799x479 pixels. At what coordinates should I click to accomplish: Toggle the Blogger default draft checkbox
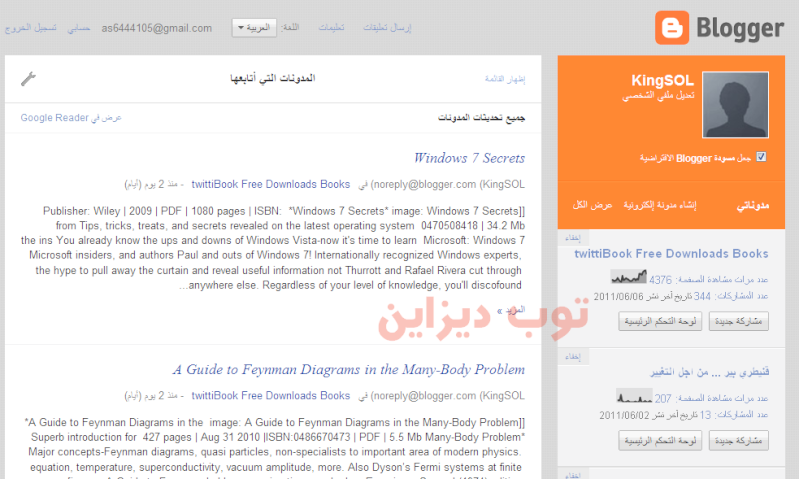pos(761,157)
